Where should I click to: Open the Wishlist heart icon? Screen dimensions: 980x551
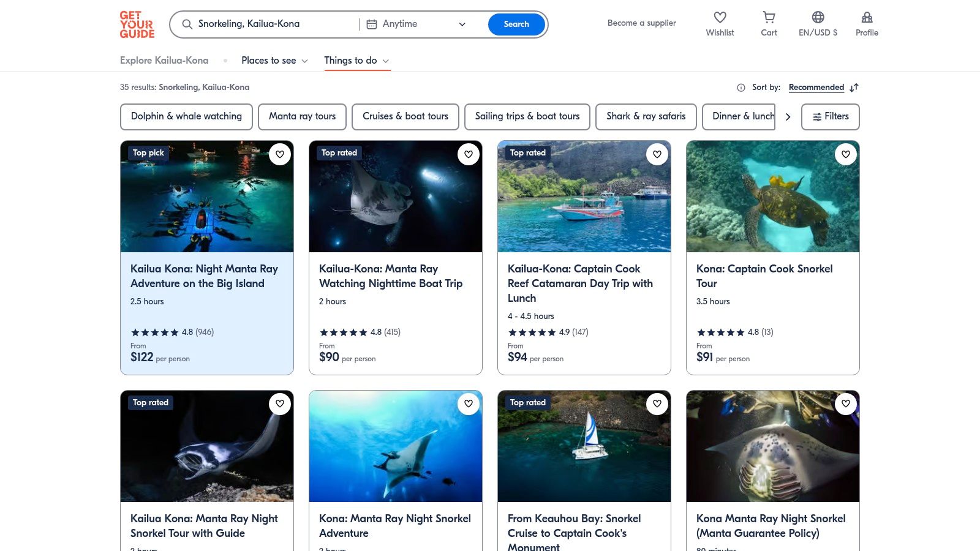[x=720, y=18]
